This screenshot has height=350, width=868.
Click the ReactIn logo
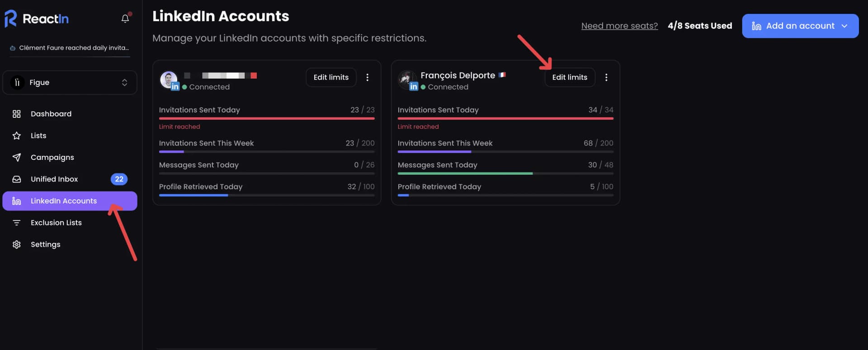point(37,19)
